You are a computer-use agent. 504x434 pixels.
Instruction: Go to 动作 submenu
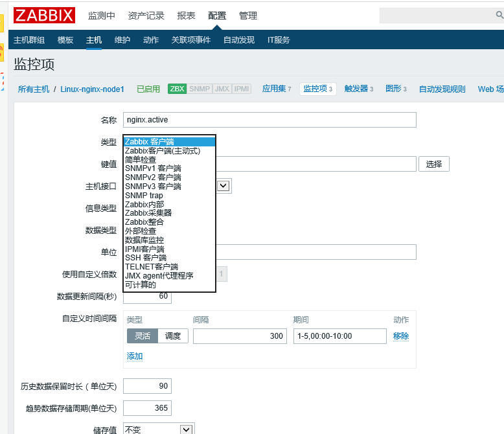point(151,40)
